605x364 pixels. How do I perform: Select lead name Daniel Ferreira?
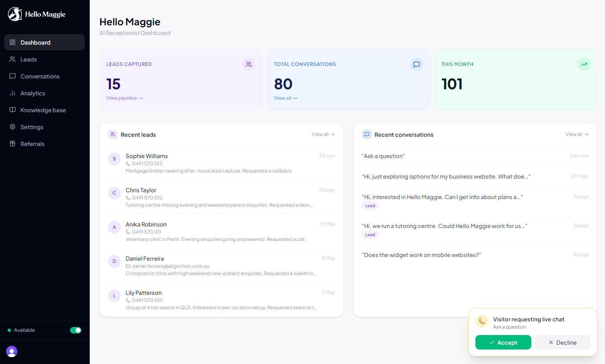pyautogui.click(x=145, y=259)
